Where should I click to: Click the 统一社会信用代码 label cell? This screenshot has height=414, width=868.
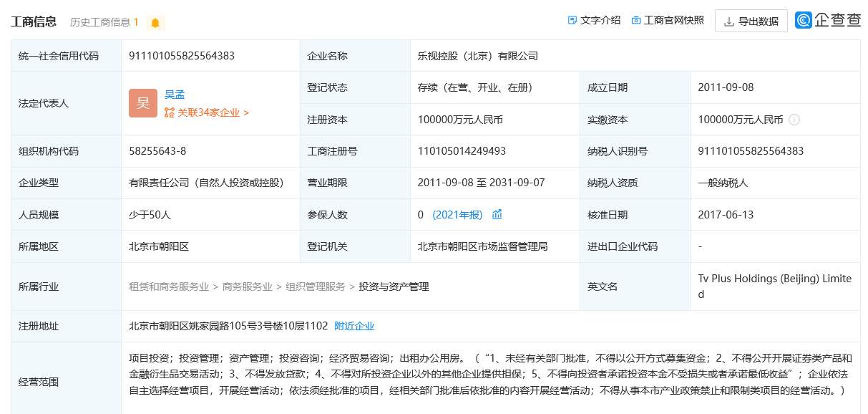(x=66, y=56)
